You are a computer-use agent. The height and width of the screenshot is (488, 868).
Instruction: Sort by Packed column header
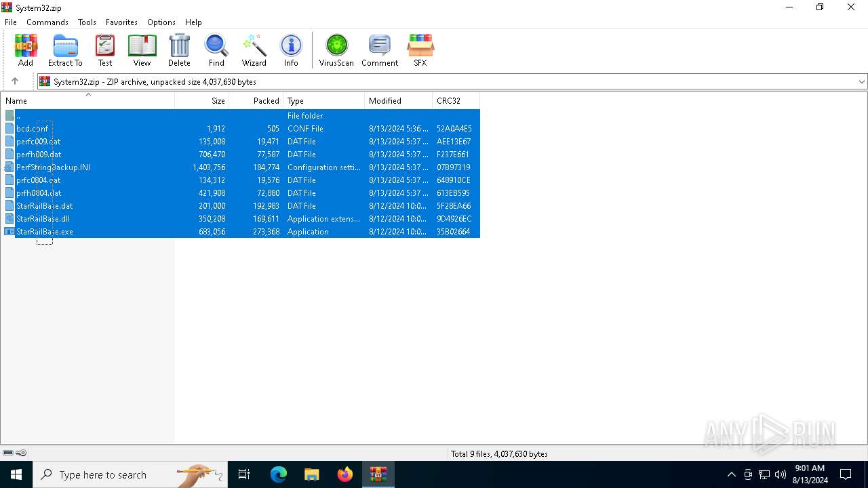(256, 100)
